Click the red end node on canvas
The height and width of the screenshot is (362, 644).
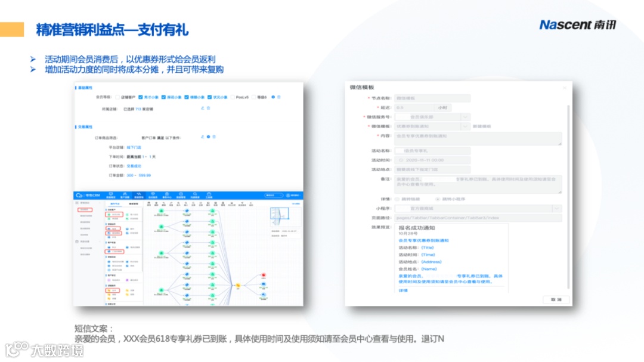click(264, 275)
